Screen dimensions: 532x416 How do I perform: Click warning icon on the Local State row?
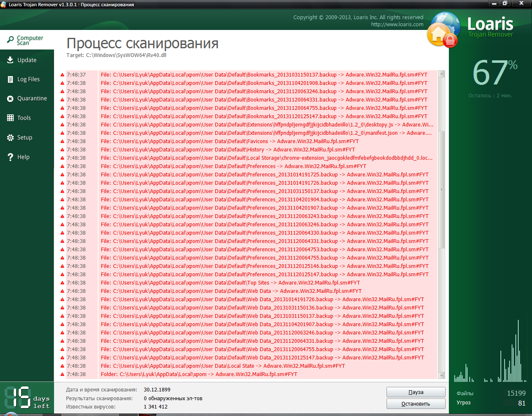(x=62, y=366)
